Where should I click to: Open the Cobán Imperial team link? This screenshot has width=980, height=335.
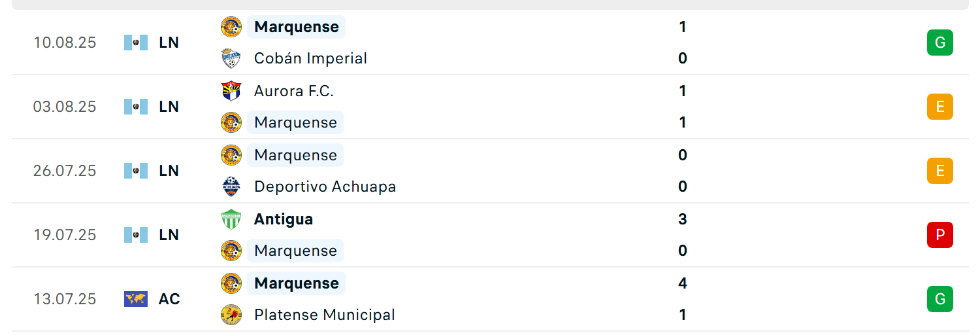(310, 58)
